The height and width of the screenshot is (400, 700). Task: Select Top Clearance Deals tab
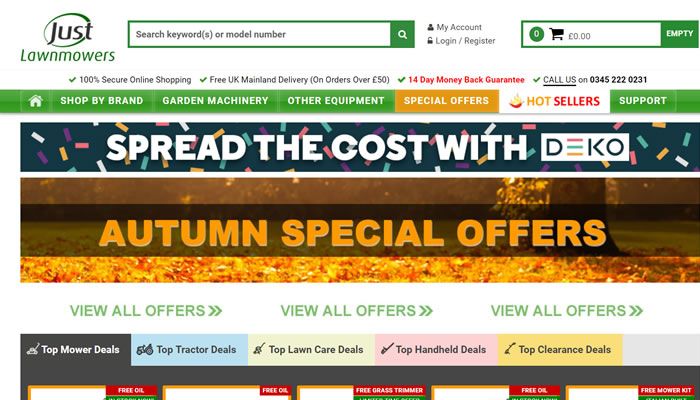pos(560,350)
